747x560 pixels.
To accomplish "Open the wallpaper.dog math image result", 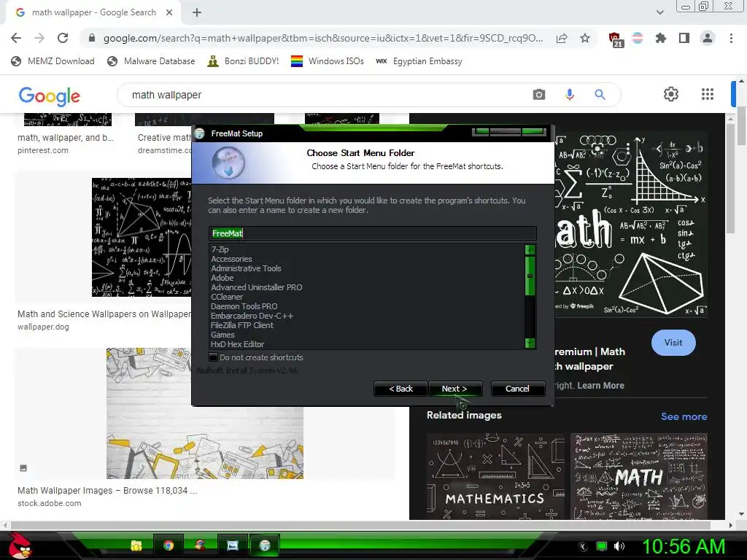I will 141,237.
